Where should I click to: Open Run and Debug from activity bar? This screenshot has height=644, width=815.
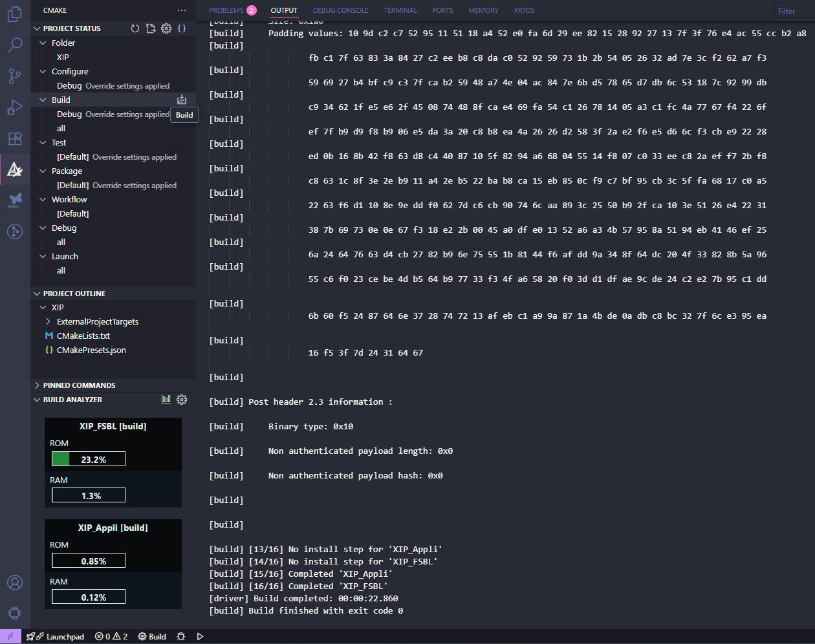[x=14, y=107]
